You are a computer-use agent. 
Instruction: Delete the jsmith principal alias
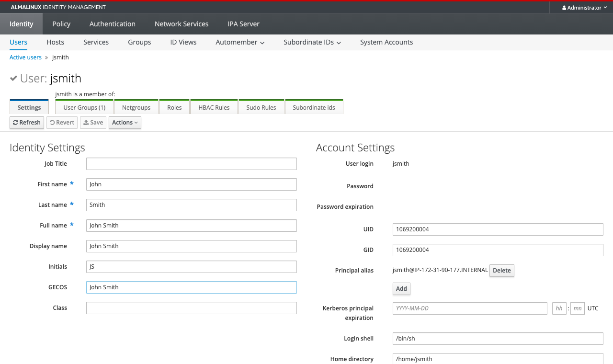(502, 271)
